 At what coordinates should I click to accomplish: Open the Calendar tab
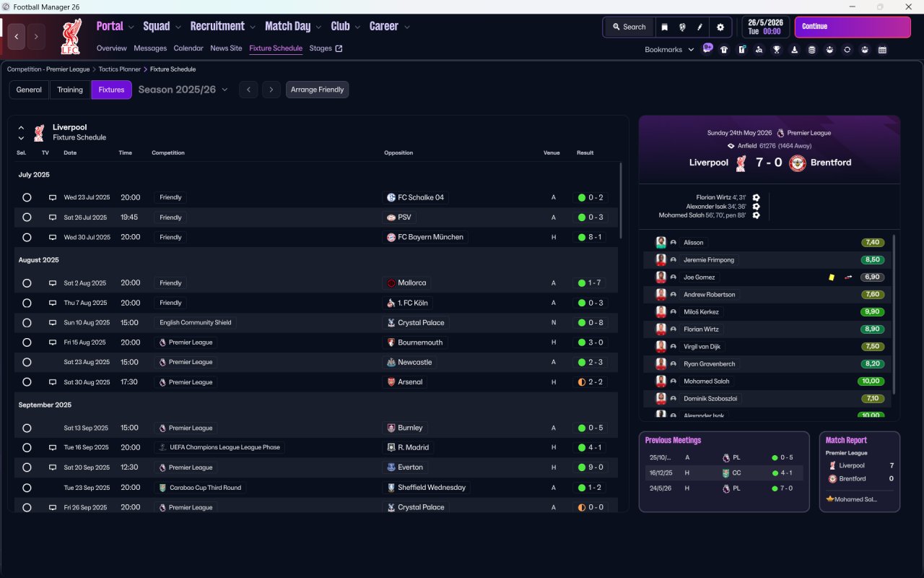point(188,48)
